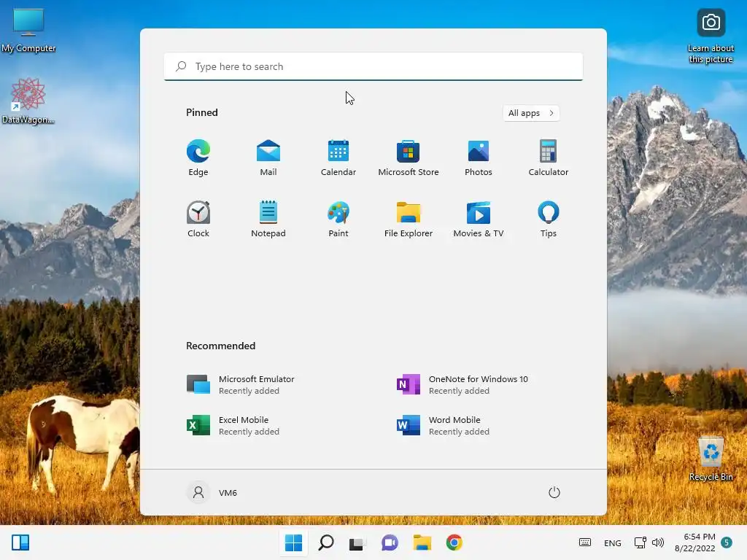The image size is (747, 560).
Task: Select the DataWagon desktop shortcut
Action: 28,101
